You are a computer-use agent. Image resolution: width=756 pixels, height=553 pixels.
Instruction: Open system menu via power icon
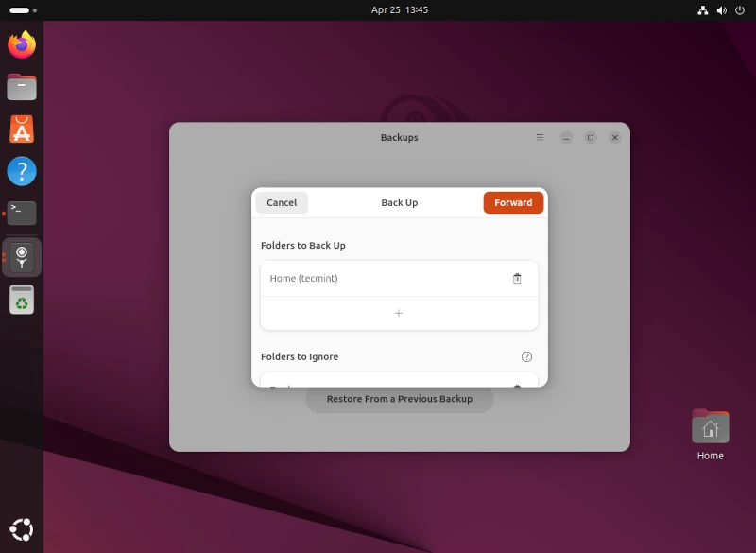tap(739, 9)
